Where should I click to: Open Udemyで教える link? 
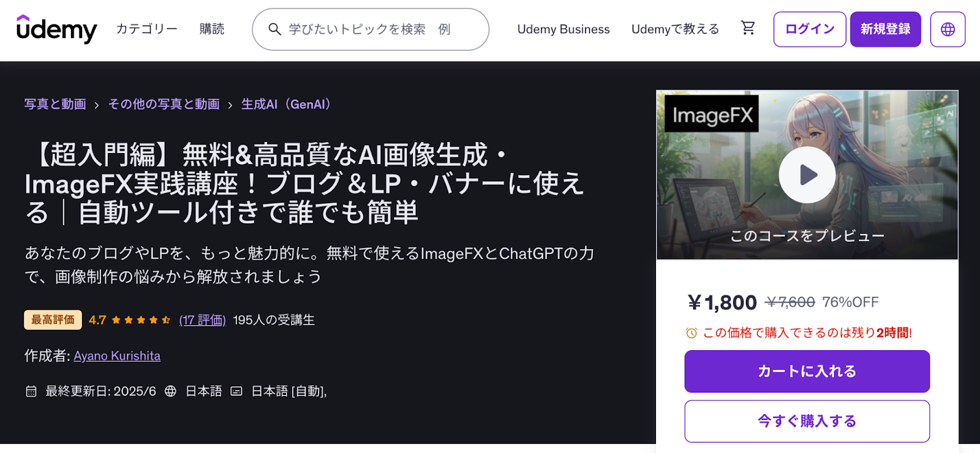pyautogui.click(x=675, y=29)
